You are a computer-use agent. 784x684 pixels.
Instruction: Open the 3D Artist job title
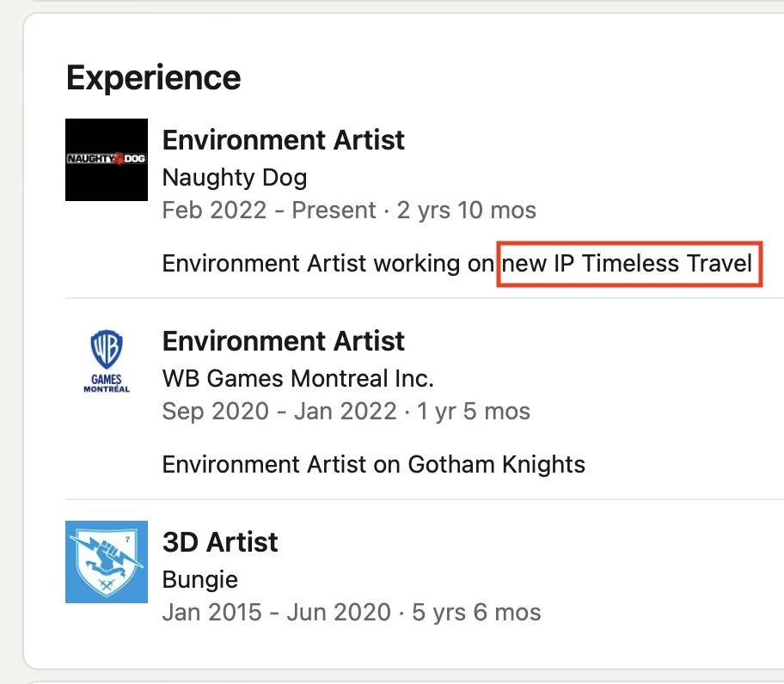click(220, 542)
